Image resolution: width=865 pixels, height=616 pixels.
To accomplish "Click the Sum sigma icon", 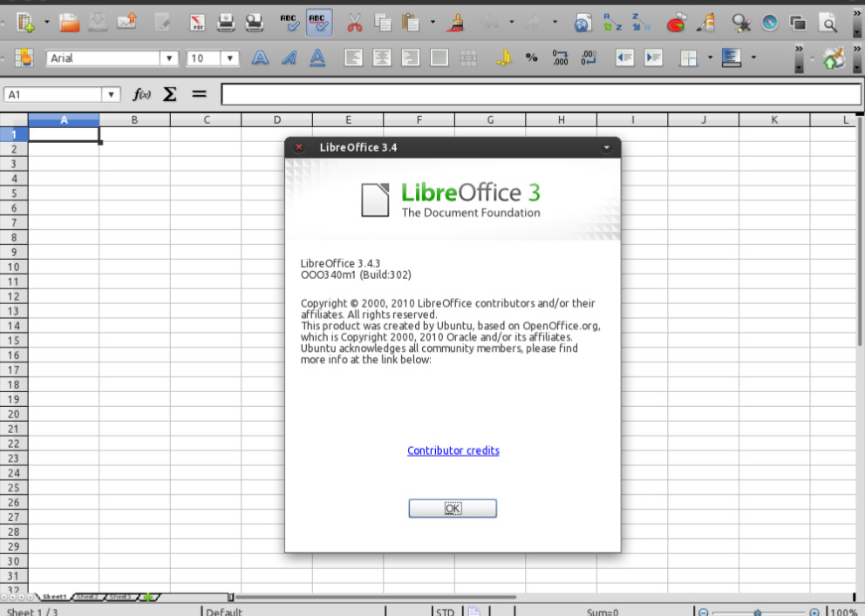I will (170, 95).
